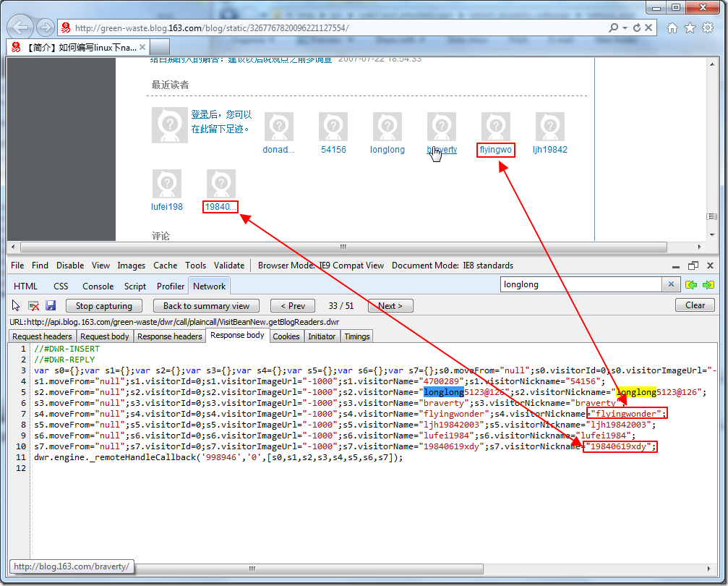Change Document Mode: IE8 standards
Image resolution: width=728 pixels, height=586 pixels.
point(453,266)
